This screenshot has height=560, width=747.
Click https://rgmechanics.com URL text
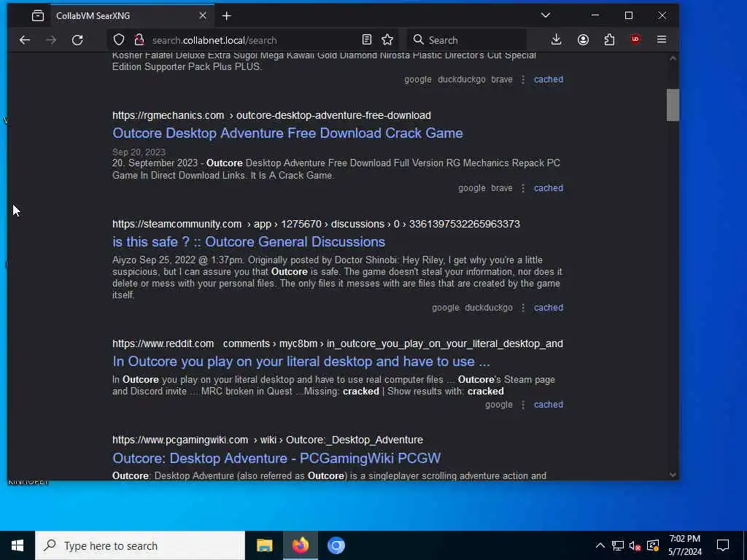pos(169,116)
